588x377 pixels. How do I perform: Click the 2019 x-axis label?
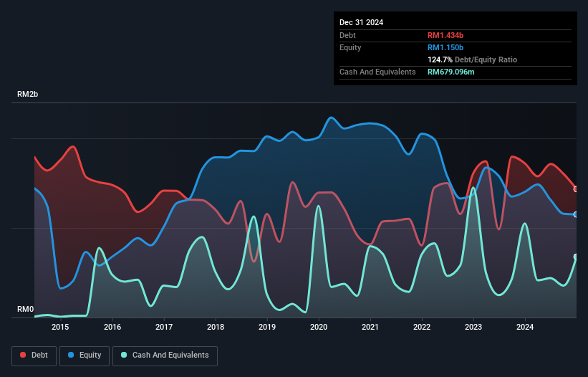tap(267, 327)
